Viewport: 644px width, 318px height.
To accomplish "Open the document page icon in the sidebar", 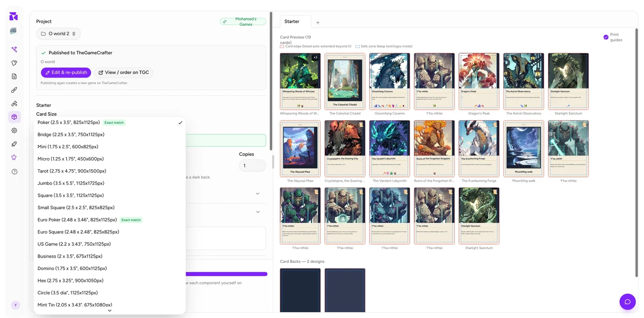I will pyautogui.click(x=14, y=76).
